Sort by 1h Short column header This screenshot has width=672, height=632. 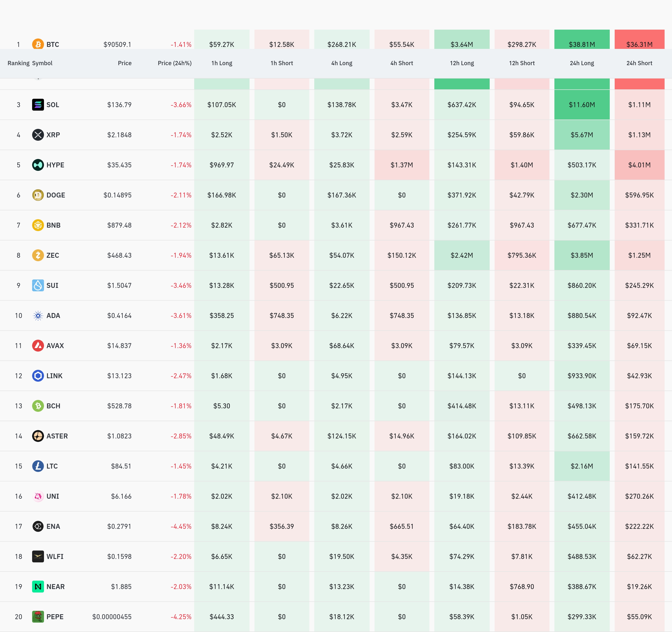(x=282, y=63)
